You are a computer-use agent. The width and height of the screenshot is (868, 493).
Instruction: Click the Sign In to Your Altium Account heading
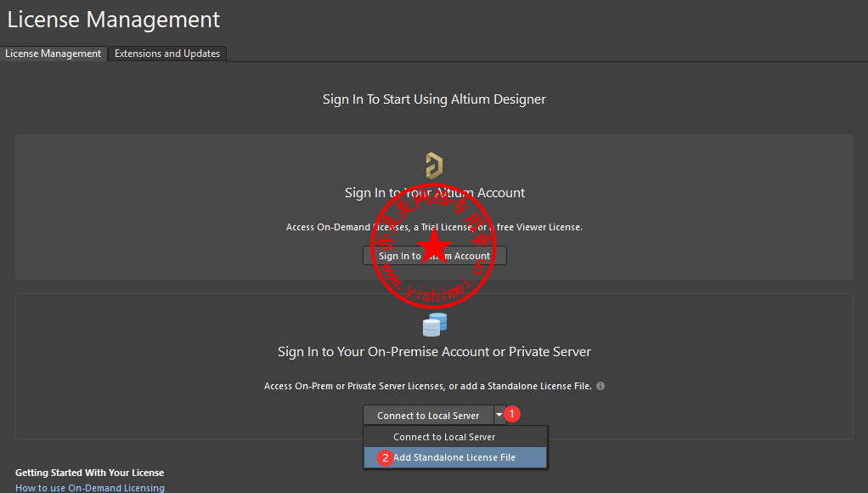point(434,193)
